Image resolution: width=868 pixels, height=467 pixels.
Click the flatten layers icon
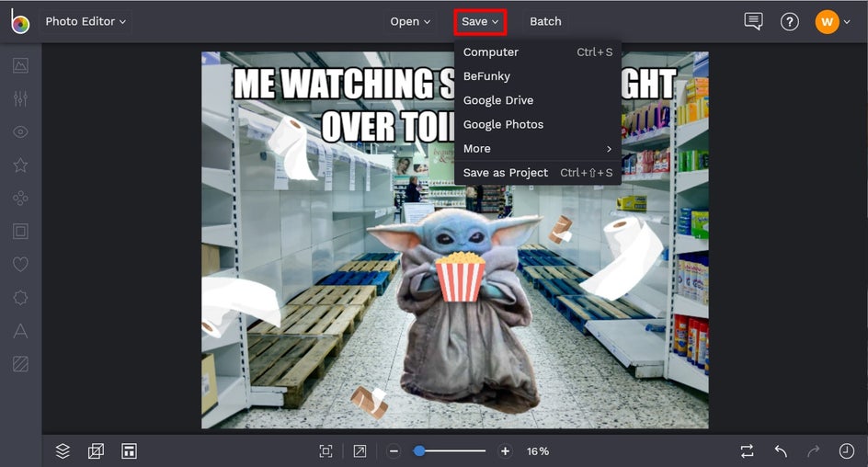[96, 451]
